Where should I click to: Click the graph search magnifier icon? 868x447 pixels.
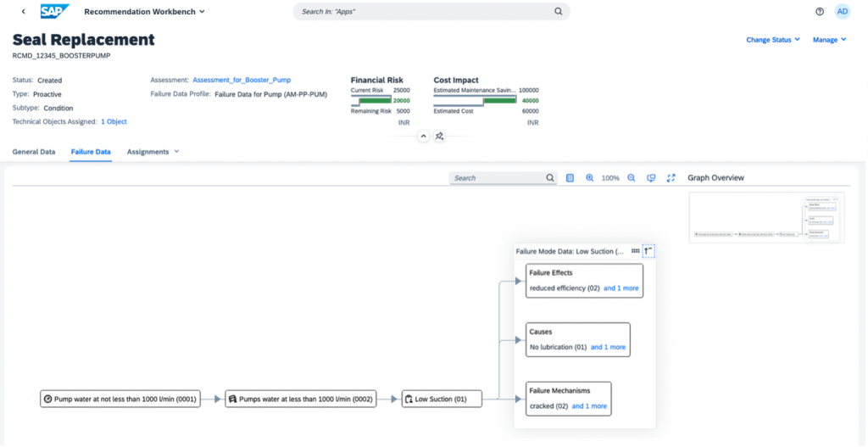(x=549, y=178)
